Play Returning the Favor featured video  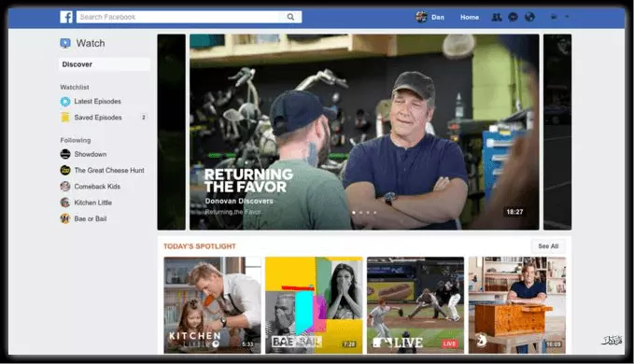pos(364,133)
